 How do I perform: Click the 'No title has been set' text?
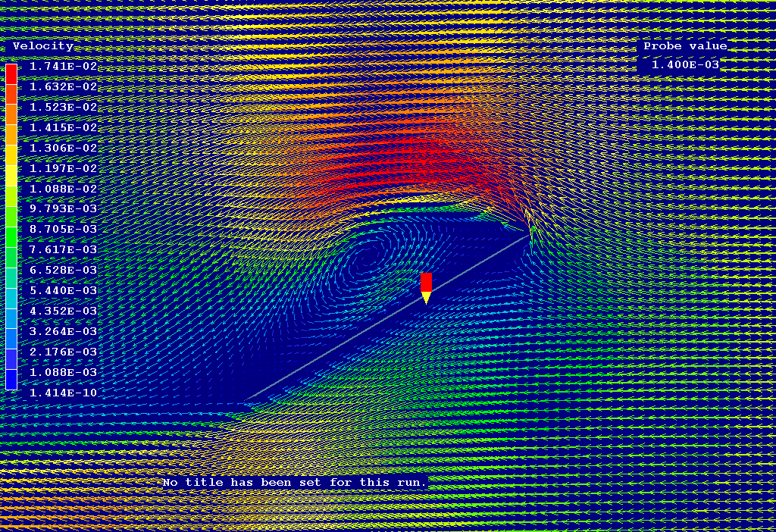(295, 482)
